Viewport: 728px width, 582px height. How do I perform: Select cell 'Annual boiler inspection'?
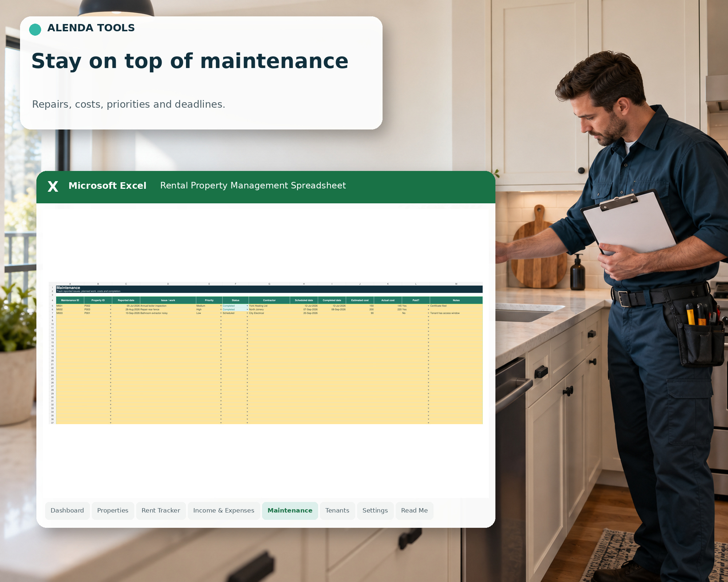(x=168, y=306)
